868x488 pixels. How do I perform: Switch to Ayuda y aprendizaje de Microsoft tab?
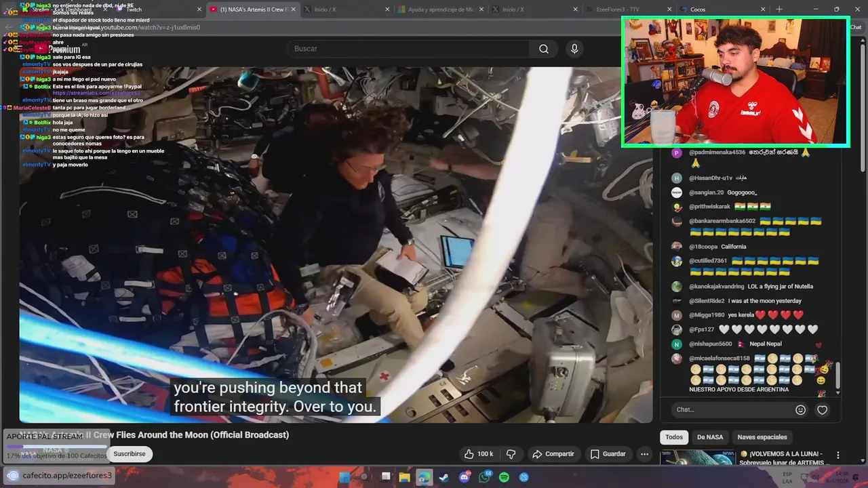pyautogui.click(x=440, y=9)
